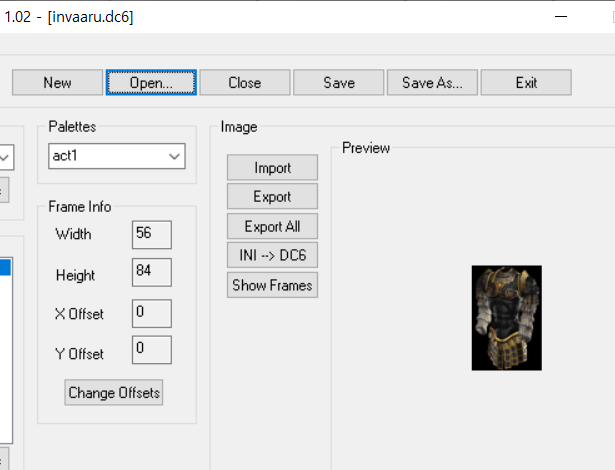Show Frames button in Image panel
Image resolution: width=615 pixels, height=470 pixels.
pyautogui.click(x=272, y=285)
